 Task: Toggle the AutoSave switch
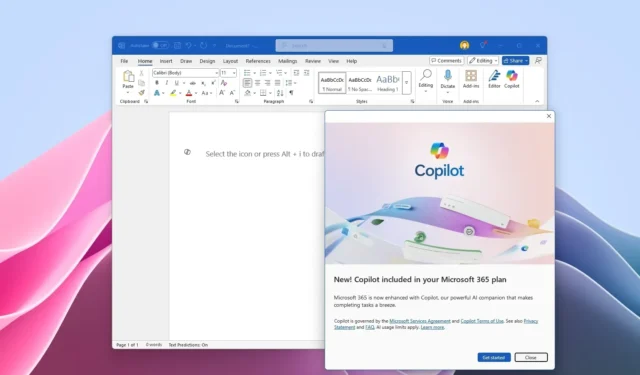[160, 45]
